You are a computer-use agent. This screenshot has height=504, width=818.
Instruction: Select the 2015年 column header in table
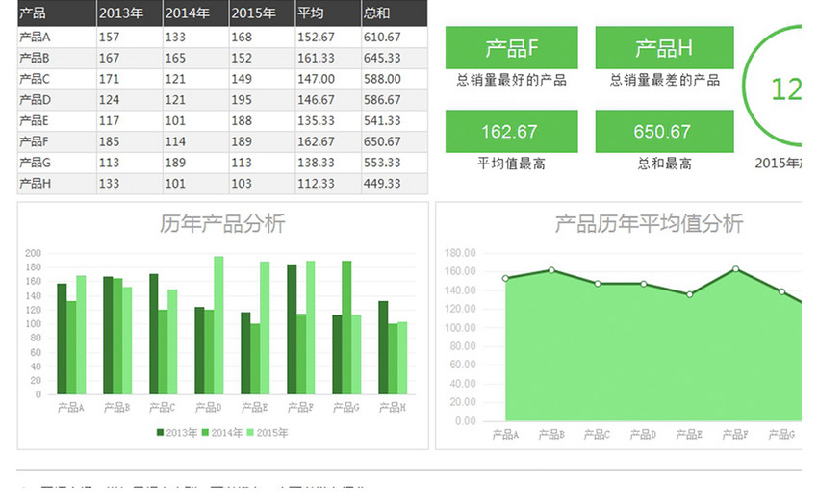(262, 13)
